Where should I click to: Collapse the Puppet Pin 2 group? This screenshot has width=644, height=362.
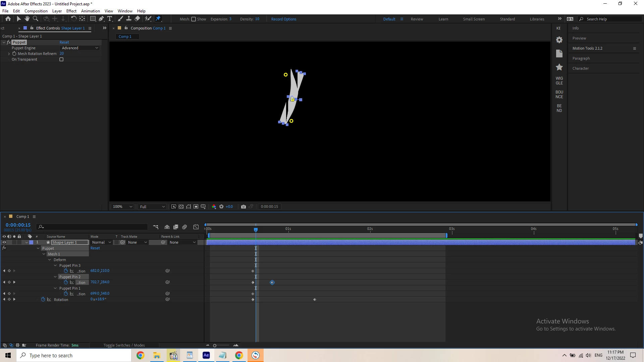click(x=55, y=277)
